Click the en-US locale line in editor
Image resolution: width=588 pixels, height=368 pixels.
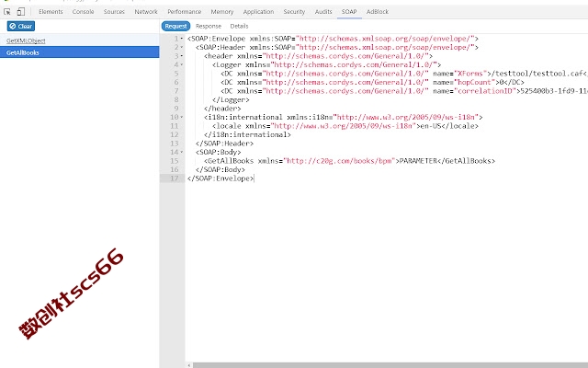coord(345,126)
